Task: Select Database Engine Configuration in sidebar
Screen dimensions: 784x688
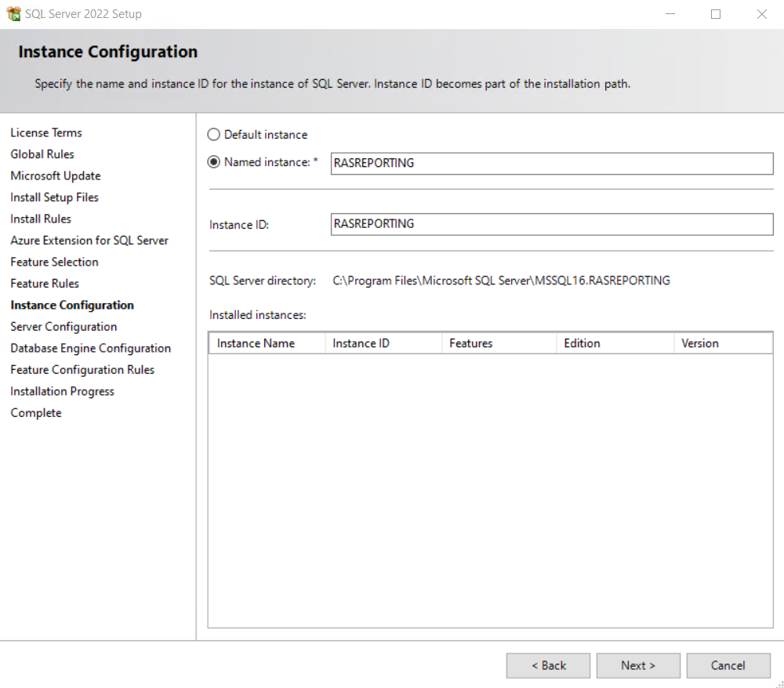Action: (x=90, y=348)
